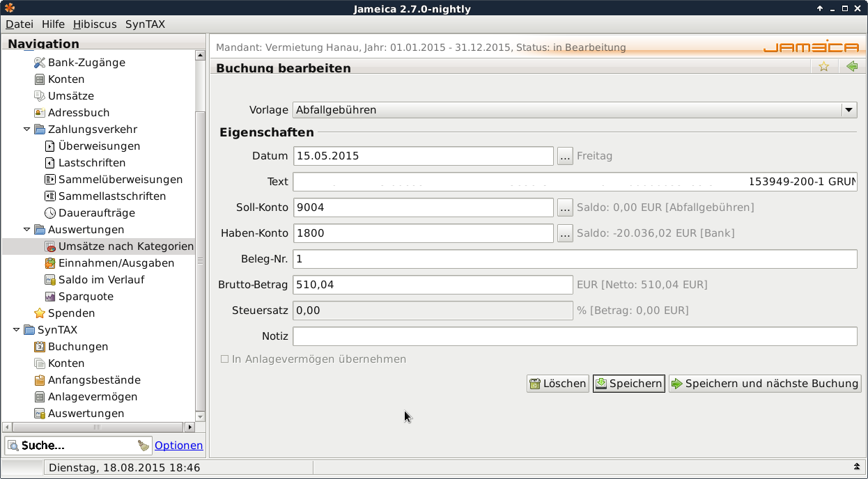
Task: Open Bank-Zugänge in navigation
Action: pyautogui.click(x=86, y=63)
